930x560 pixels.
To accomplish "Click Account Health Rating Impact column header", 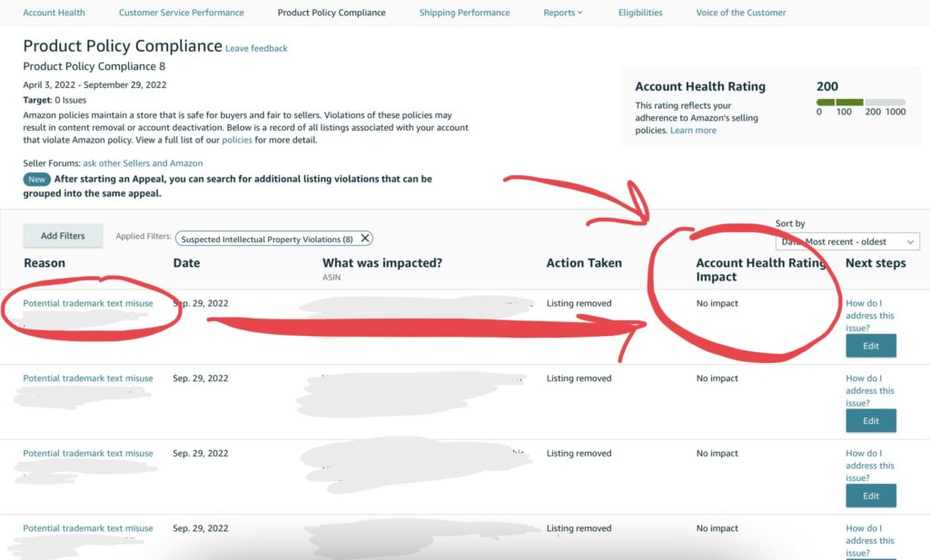I will coord(761,270).
